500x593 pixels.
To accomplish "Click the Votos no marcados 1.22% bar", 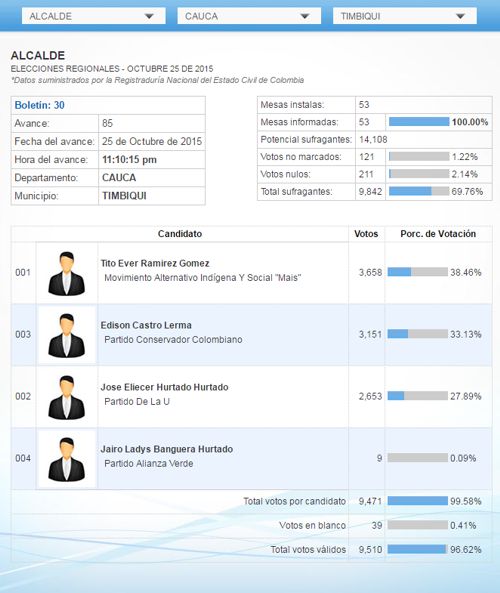I will click(419, 157).
